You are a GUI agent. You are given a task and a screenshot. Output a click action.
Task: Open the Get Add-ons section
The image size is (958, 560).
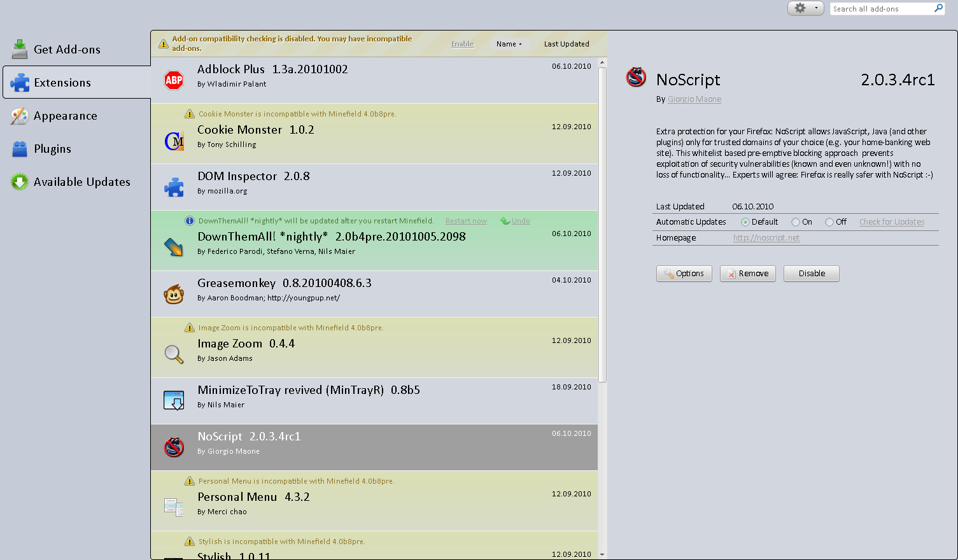pyautogui.click(x=76, y=49)
